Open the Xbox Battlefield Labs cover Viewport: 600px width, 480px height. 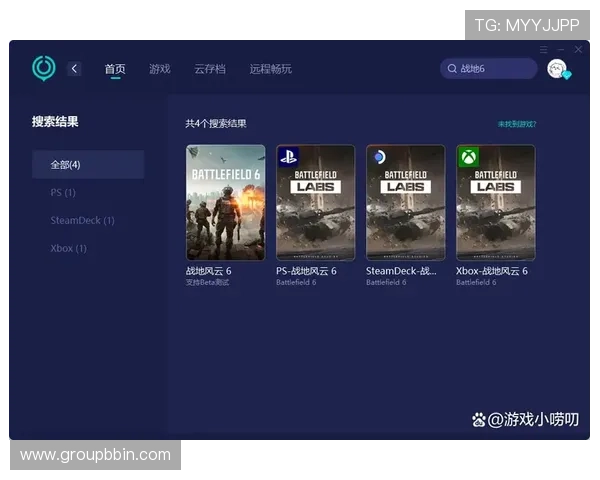496,202
